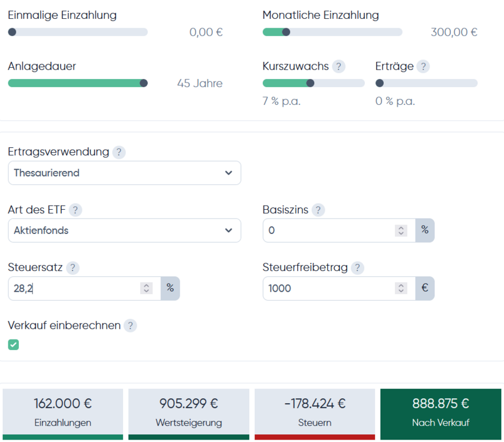Open help icon next to Kurszuwachs
Viewport: 504px width, 442px height.
(338, 67)
